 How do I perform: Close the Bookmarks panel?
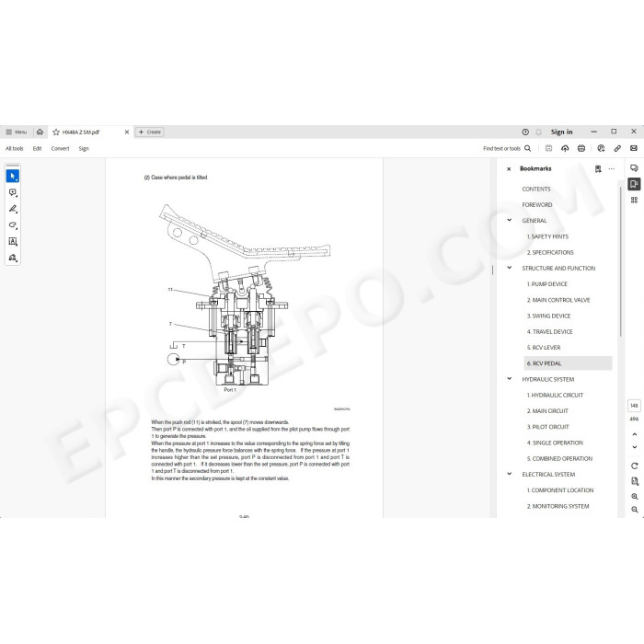click(509, 168)
